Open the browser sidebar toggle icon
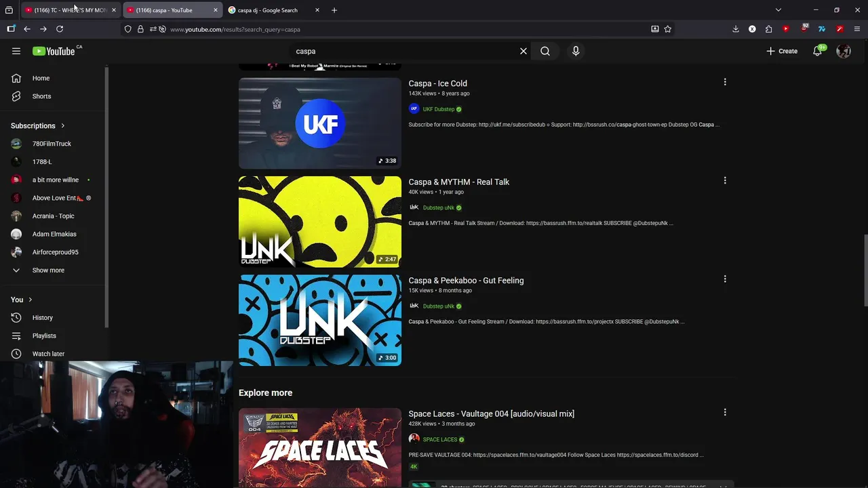 click(x=11, y=29)
